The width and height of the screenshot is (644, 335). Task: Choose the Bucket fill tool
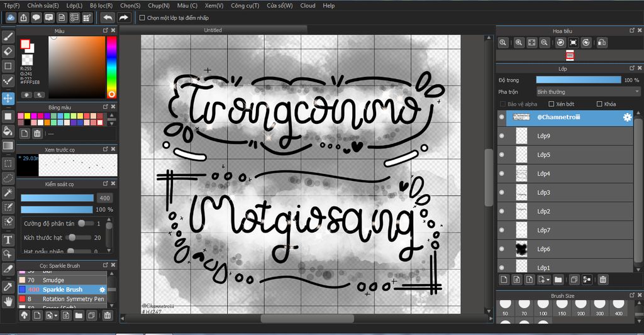coord(8,131)
